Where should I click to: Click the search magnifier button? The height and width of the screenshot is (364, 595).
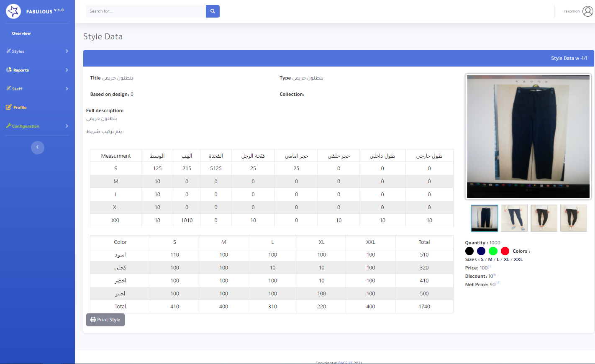[x=213, y=11]
